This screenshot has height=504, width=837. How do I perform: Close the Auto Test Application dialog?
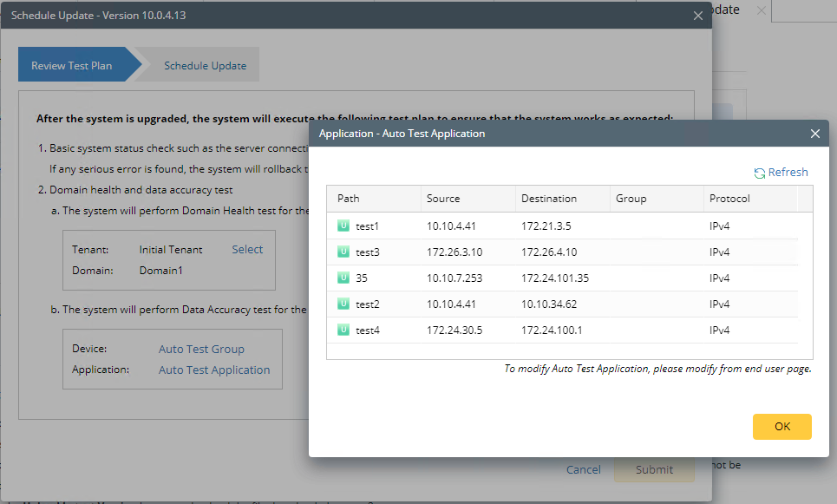click(814, 134)
